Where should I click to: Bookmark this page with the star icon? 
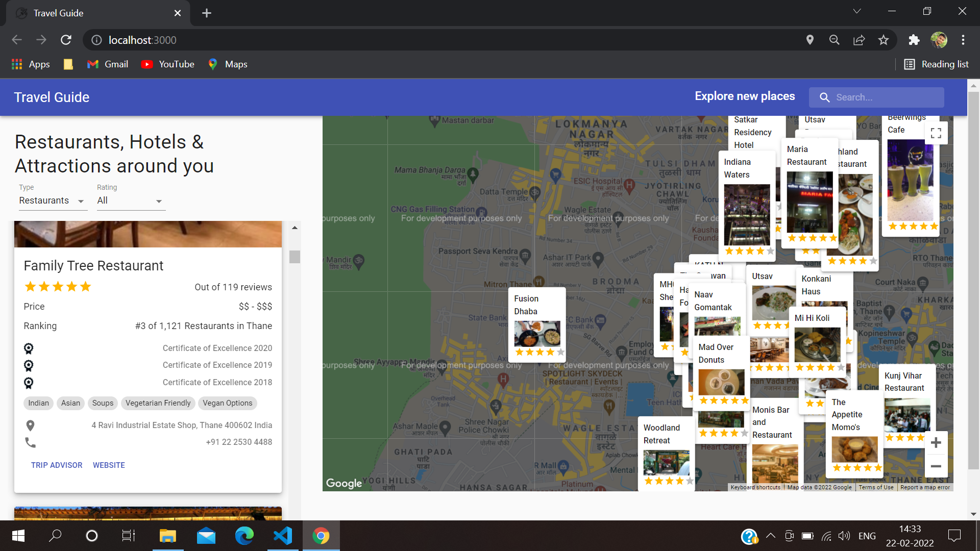click(x=884, y=40)
